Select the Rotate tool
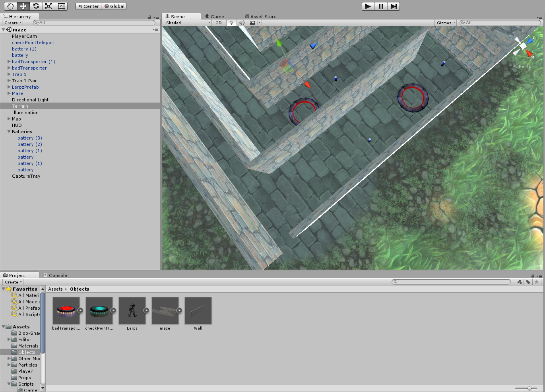Image resolution: width=545 pixels, height=392 pixels. point(36,6)
